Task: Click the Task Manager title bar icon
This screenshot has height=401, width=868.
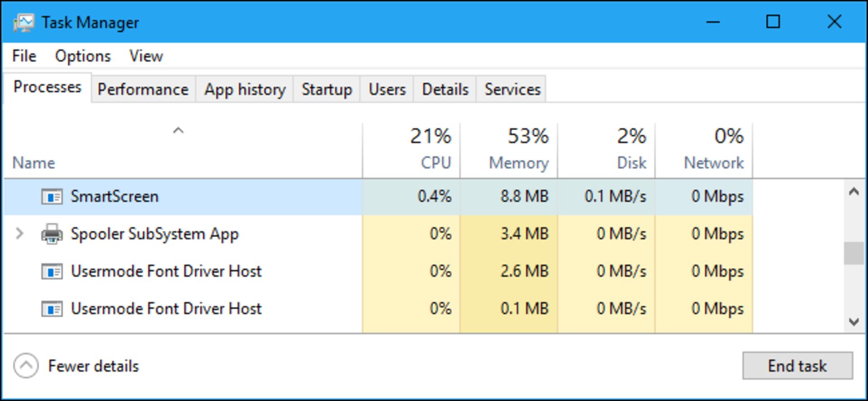Action: (24, 23)
